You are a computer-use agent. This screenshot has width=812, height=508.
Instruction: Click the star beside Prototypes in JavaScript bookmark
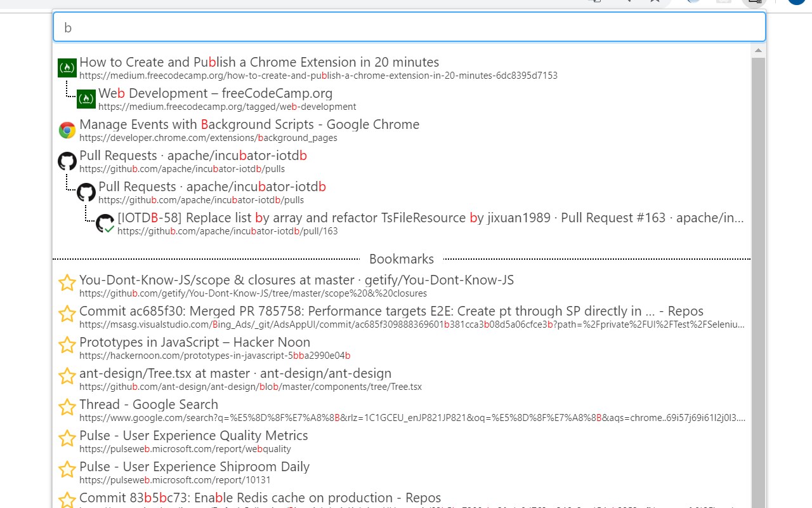coord(67,345)
